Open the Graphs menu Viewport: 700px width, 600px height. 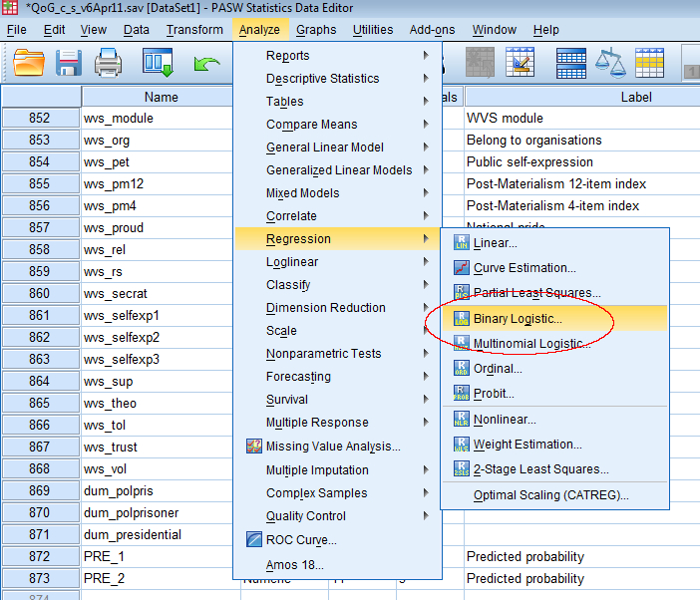pos(316,30)
